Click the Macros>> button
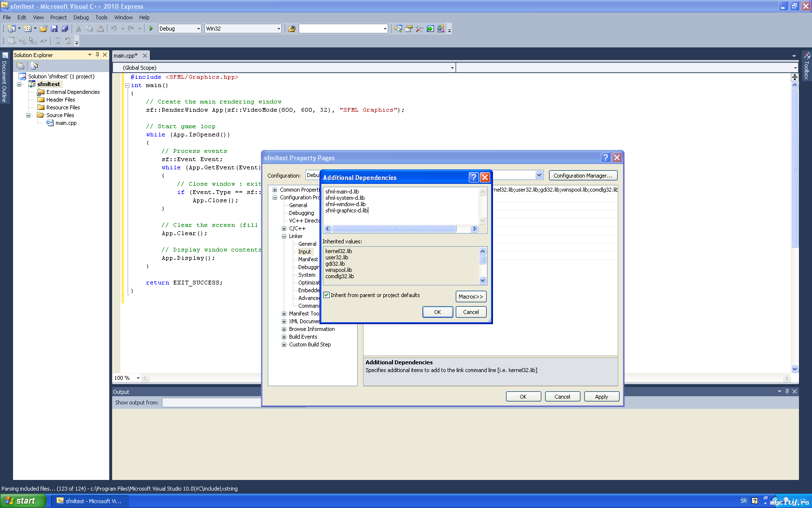Viewport: 812px width, 508px height. [x=471, y=297]
